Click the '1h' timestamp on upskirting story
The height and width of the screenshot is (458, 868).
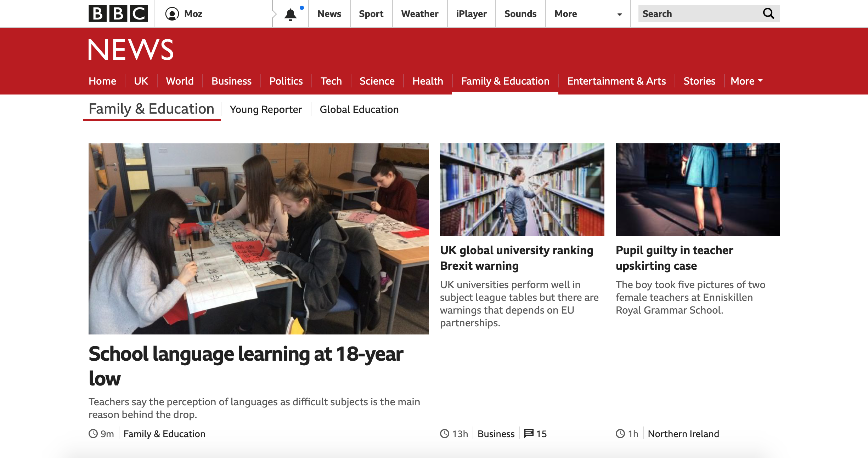click(x=633, y=434)
